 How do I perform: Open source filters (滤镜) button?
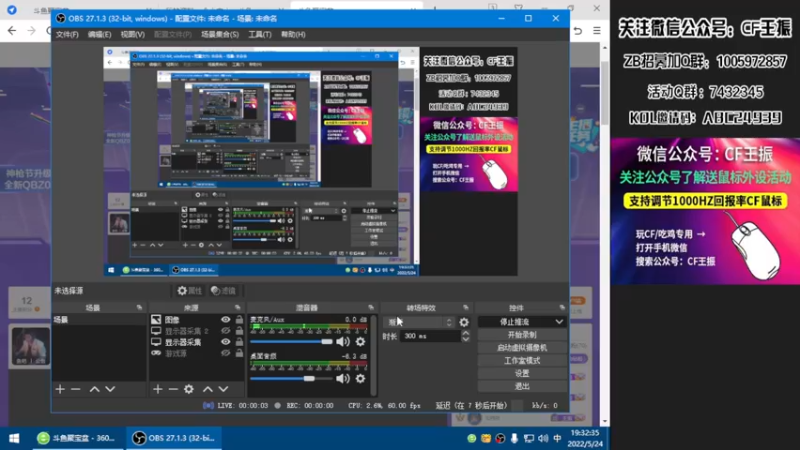pyautogui.click(x=223, y=291)
